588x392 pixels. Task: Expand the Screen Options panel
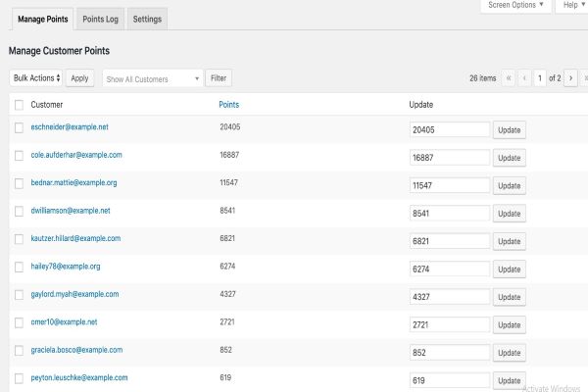pyautogui.click(x=514, y=5)
